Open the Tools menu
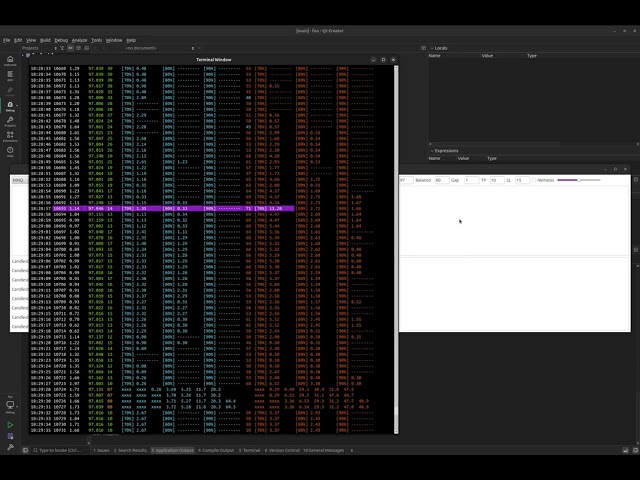Viewport: 640px width, 480px height. pos(96,40)
